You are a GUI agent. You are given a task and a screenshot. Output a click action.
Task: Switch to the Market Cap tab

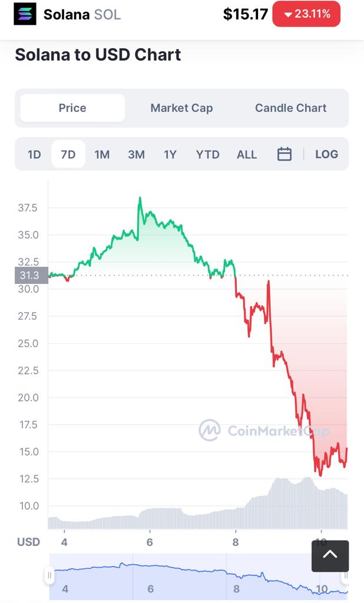(181, 108)
